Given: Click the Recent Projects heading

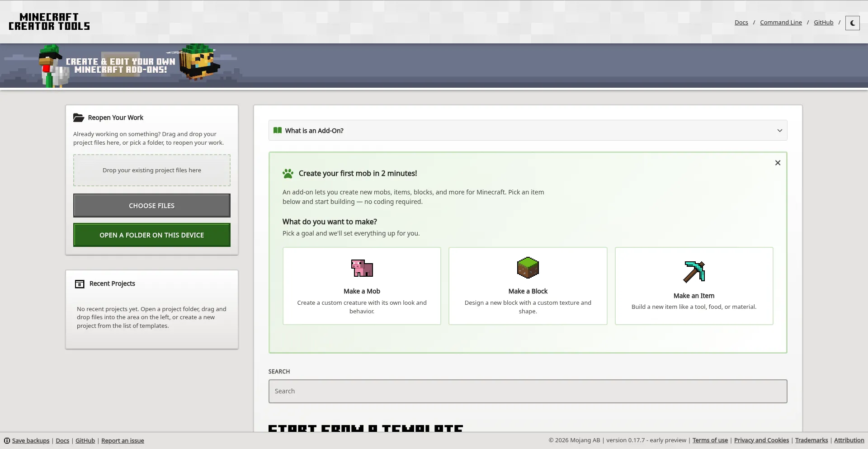Looking at the screenshot, I should click(x=112, y=284).
